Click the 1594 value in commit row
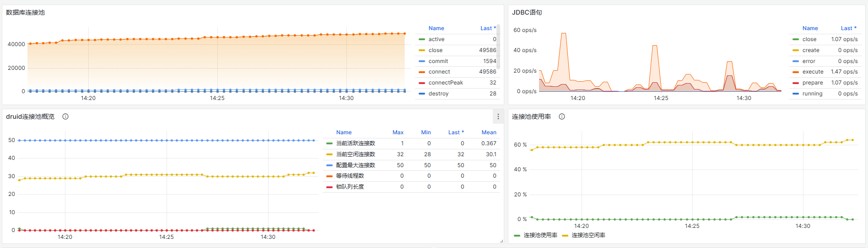The height and width of the screenshot is (248, 868). (490, 61)
